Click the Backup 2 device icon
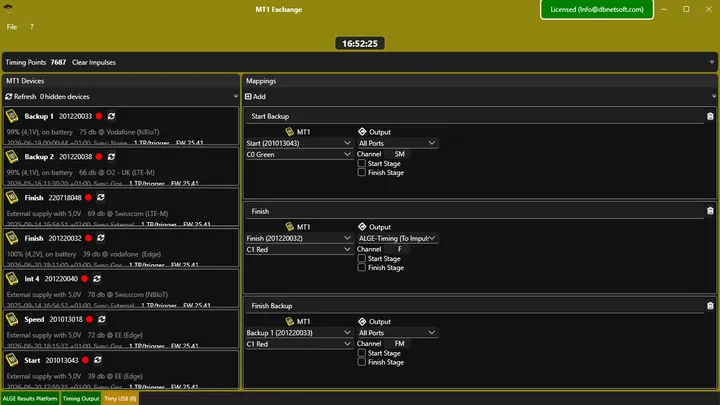This screenshot has width=720, height=405. pos(12,157)
